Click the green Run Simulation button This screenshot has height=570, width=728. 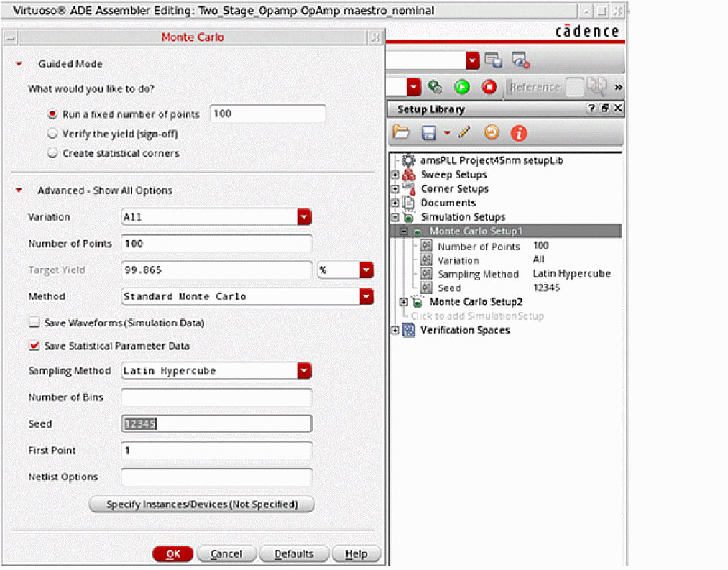point(461,87)
